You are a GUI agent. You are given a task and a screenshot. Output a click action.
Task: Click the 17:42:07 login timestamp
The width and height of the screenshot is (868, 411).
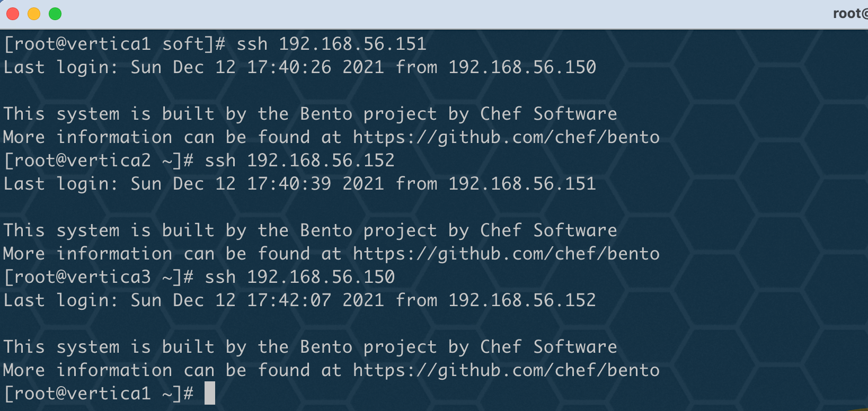289,300
